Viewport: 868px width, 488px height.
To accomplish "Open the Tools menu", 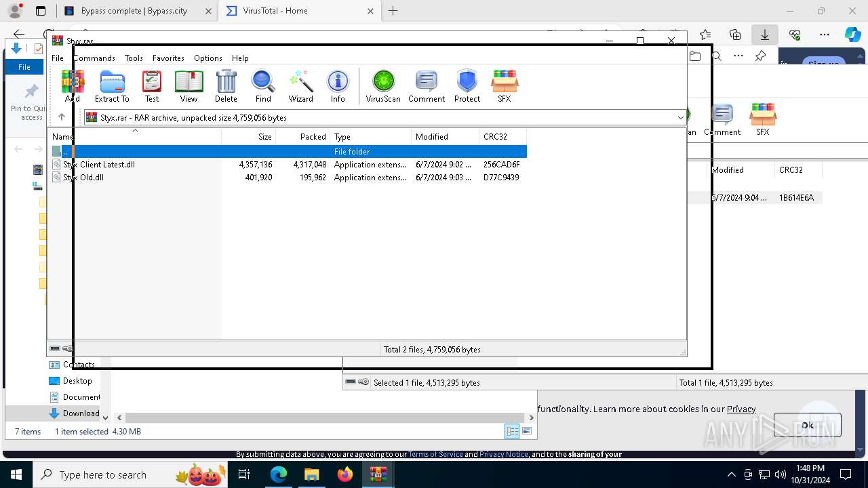I will click(x=134, y=58).
